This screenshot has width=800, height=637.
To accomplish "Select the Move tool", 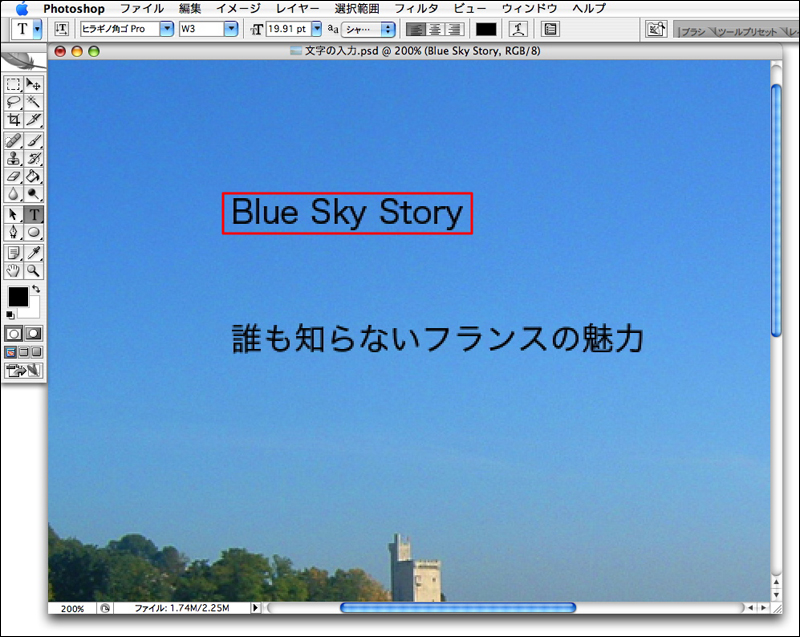I will point(33,85).
